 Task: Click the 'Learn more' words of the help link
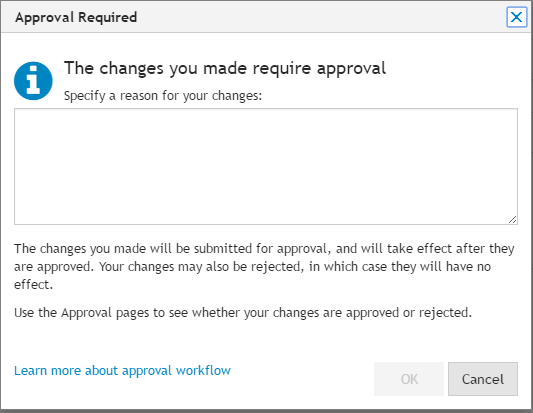click(x=48, y=371)
